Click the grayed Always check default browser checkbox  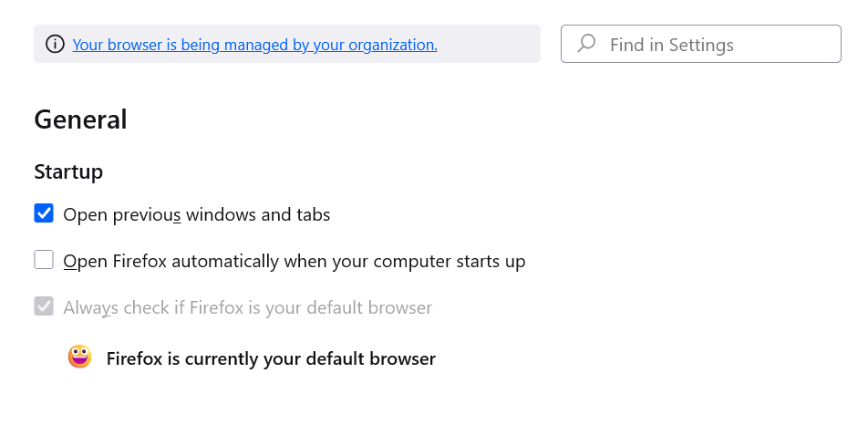point(44,306)
